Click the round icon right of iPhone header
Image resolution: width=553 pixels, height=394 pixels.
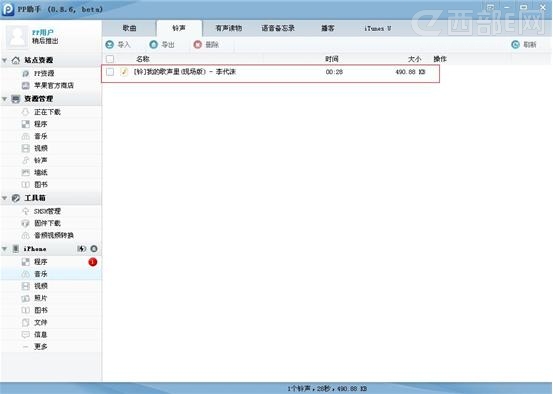[x=94, y=249]
